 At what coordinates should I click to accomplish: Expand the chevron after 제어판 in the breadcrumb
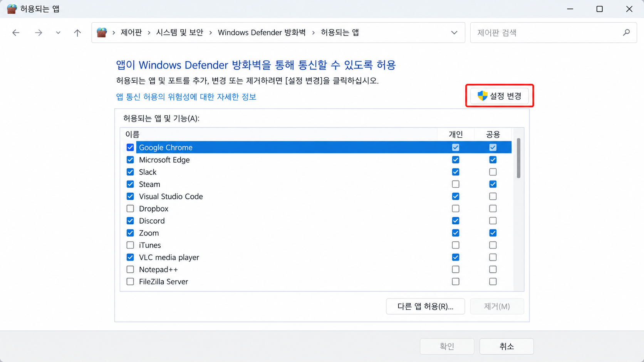149,33
